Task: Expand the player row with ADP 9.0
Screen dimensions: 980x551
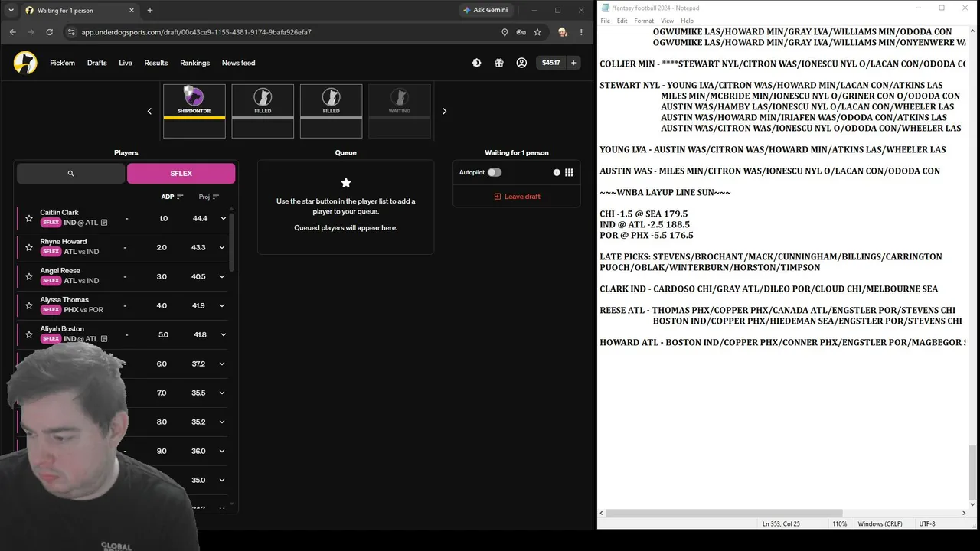Action: click(223, 451)
